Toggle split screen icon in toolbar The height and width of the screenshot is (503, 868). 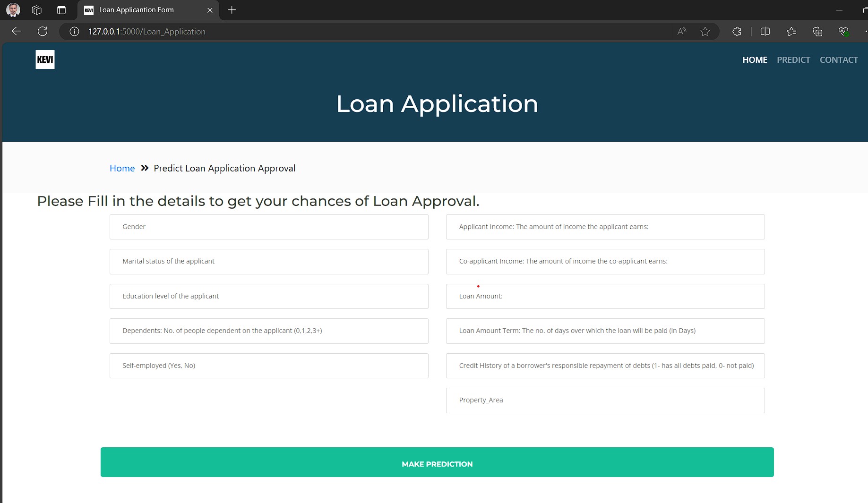tap(765, 31)
